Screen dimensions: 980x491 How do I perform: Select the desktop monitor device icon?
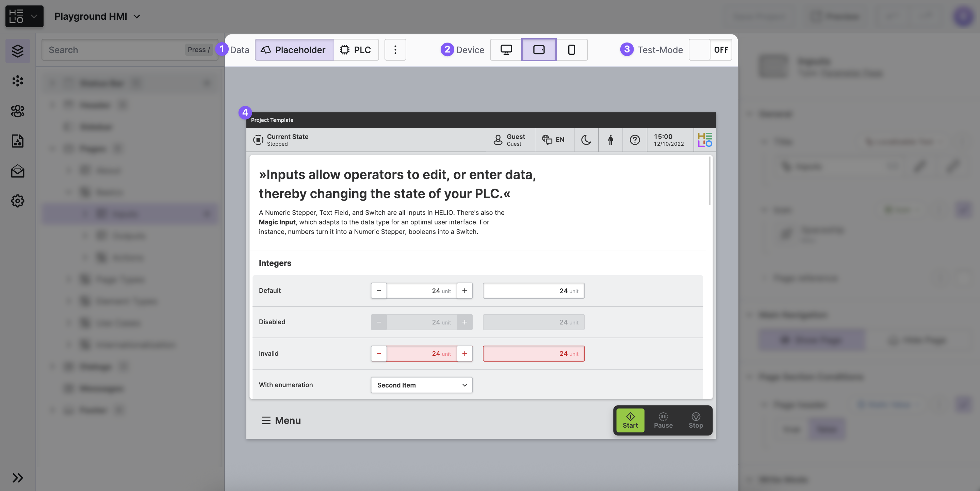click(506, 50)
